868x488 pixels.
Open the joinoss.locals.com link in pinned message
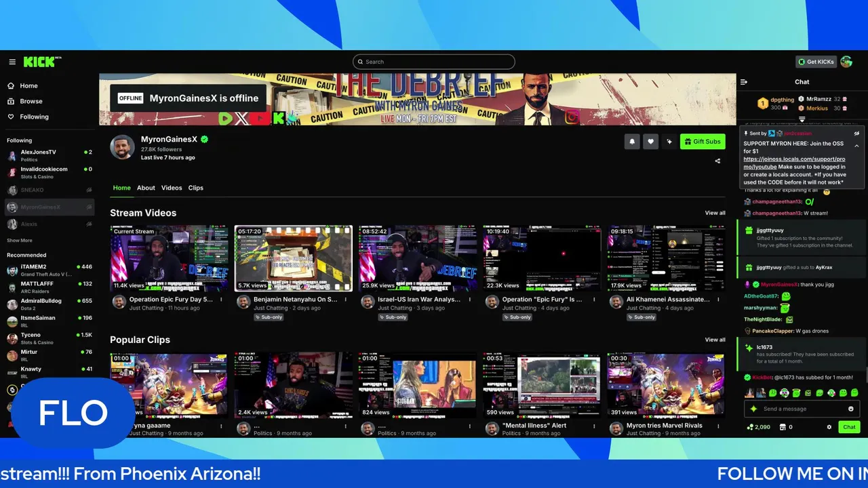click(794, 163)
